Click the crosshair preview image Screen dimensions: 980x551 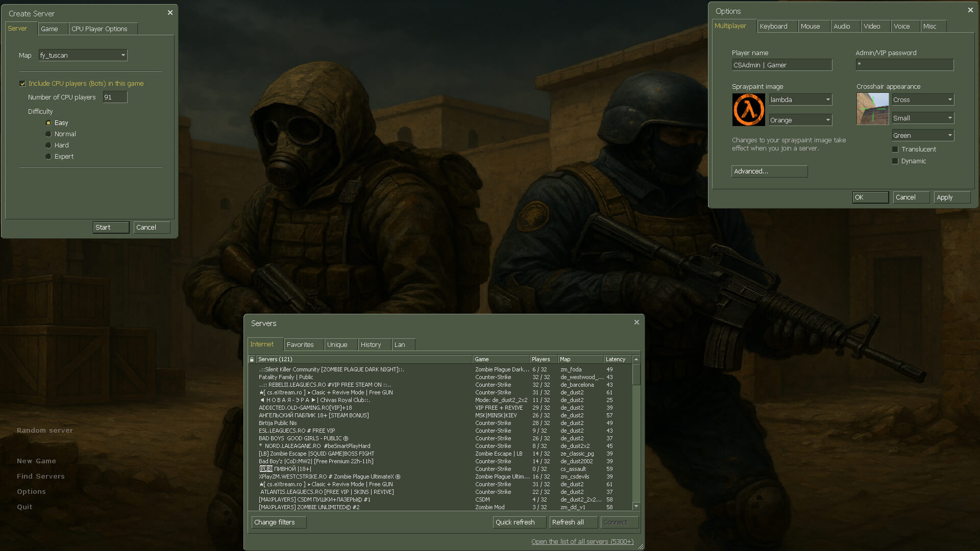pyautogui.click(x=872, y=109)
